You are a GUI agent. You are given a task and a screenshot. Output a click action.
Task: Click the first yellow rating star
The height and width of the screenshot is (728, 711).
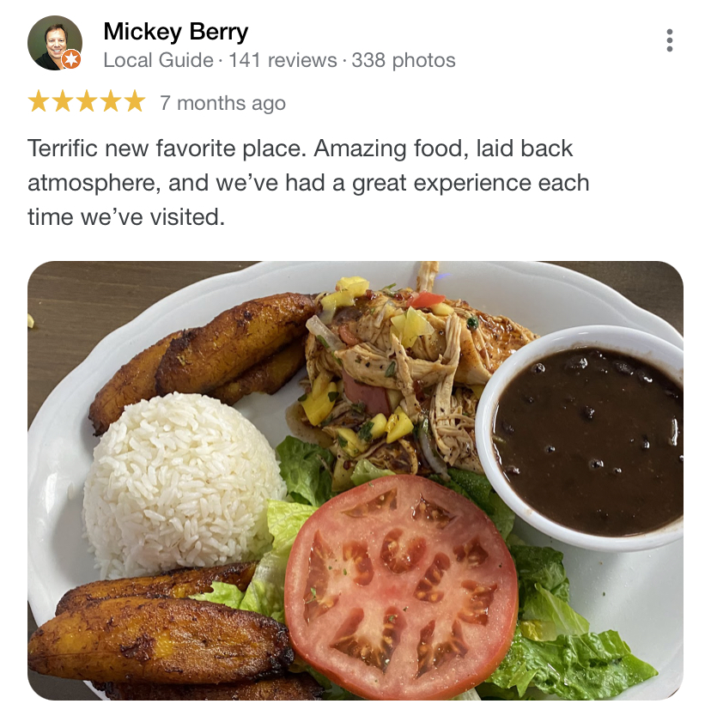(38, 101)
